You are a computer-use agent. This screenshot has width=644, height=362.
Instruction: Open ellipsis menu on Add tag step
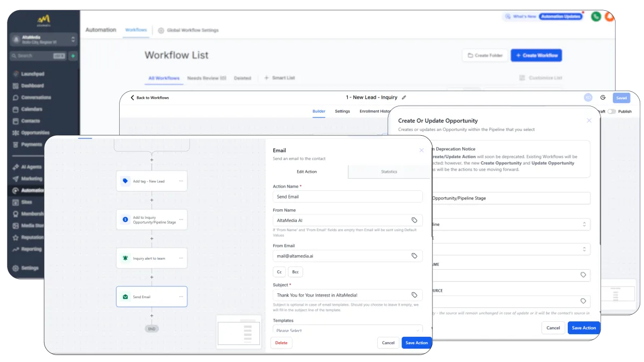[x=181, y=181]
